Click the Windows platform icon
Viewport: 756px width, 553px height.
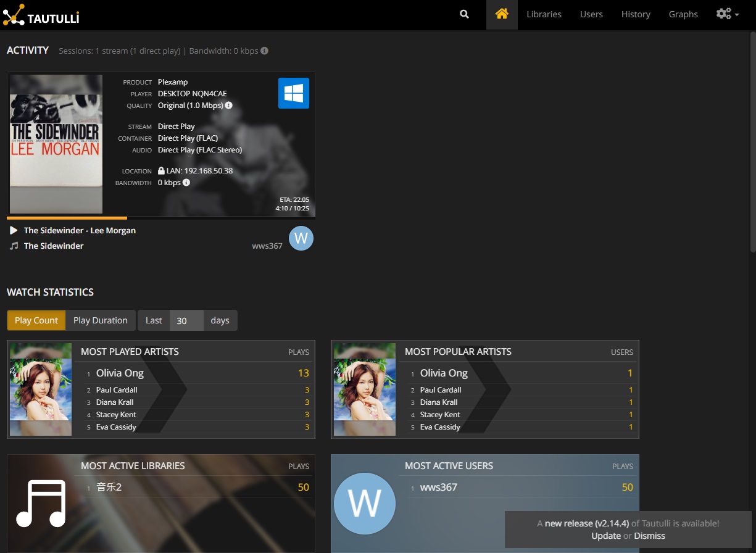293,93
